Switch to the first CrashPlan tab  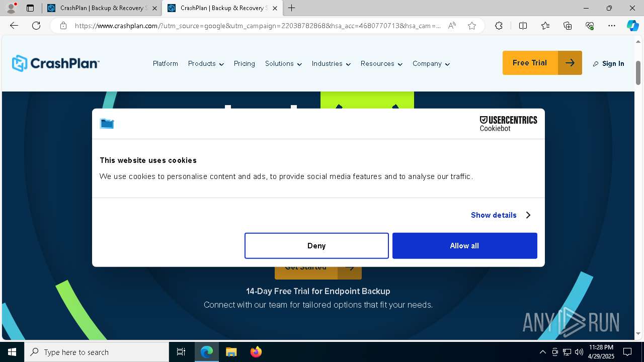[102, 8]
